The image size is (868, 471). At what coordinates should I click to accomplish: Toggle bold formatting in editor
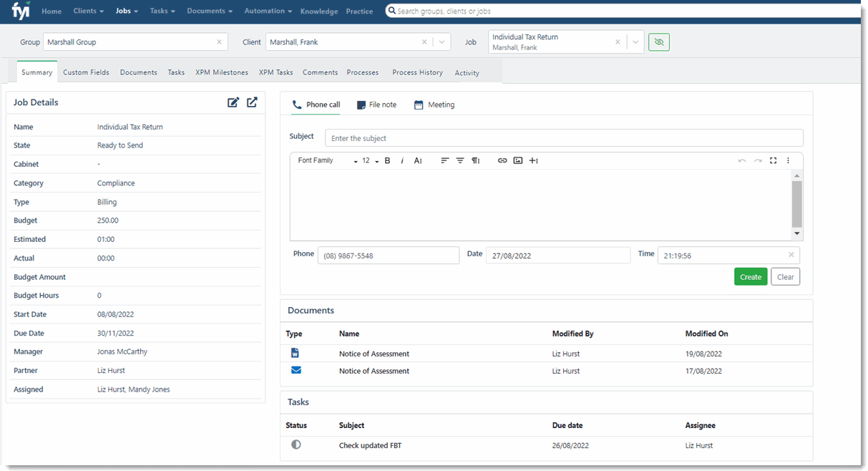(x=387, y=161)
